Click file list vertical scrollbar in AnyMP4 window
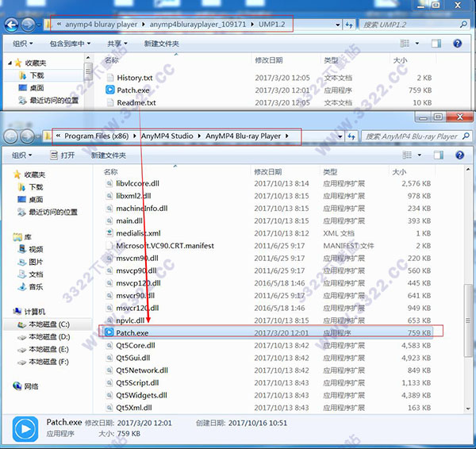Image resolution: width=476 pixels, height=449 pixels. pos(468,320)
